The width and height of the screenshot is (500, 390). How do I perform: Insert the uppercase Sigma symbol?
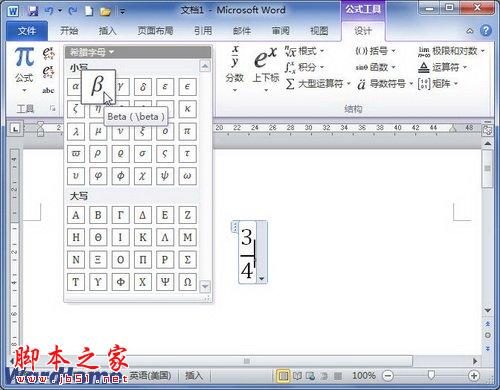[x=187, y=260]
